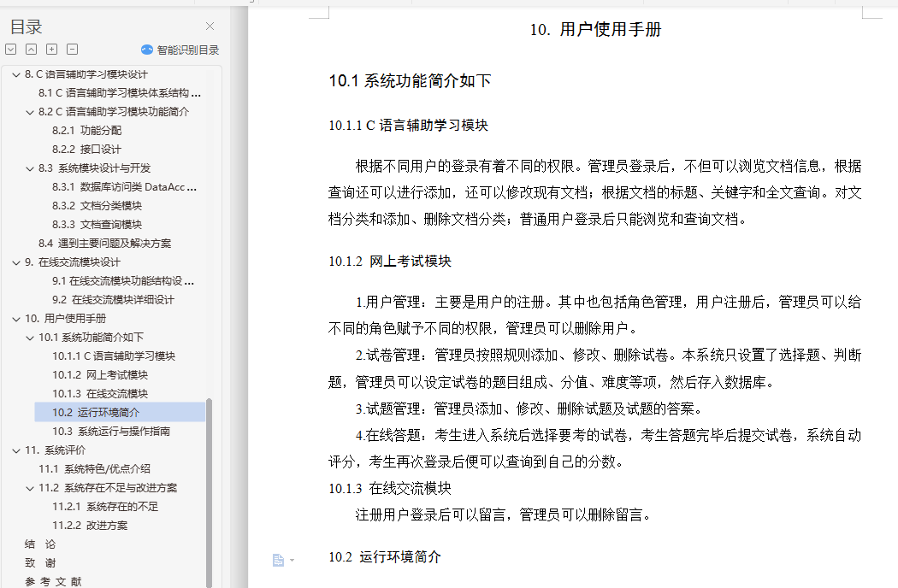Click the page layout icon beside 10.2 heading

coord(278,560)
